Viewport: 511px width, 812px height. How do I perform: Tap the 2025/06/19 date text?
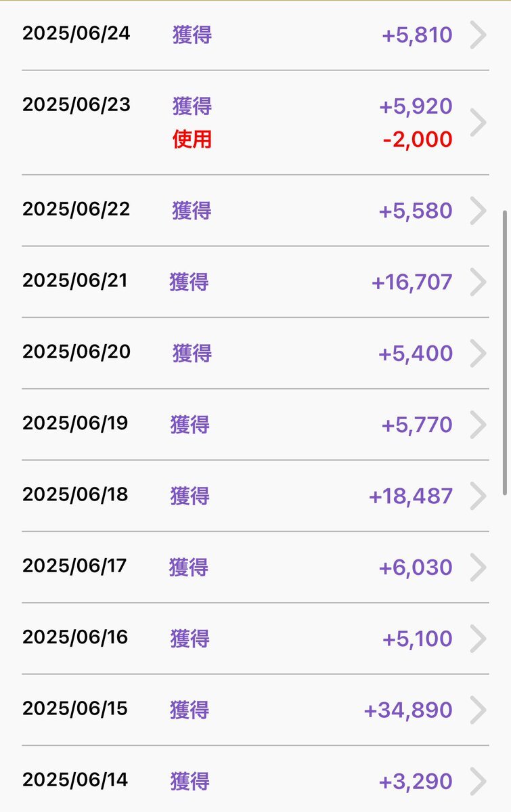click(75, 423)
